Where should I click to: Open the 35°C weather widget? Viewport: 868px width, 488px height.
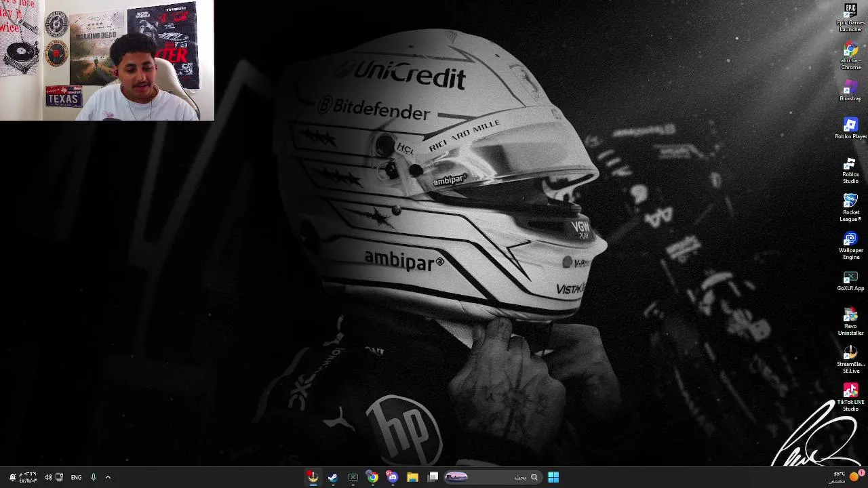[846, 476]
